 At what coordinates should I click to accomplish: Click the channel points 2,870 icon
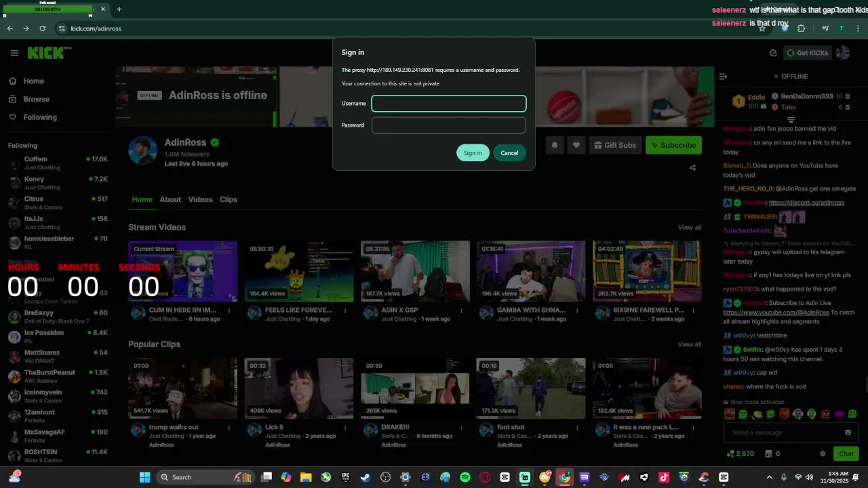pyautogui.click(x=731, y=453)
